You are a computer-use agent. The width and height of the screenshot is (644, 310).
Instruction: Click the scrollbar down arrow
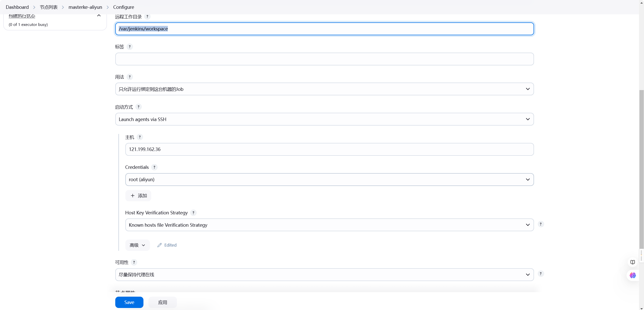641,308
